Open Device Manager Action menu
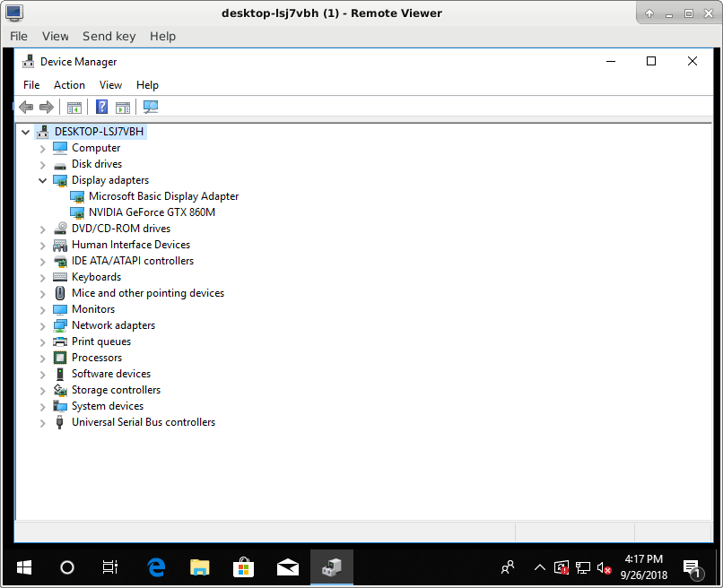This screenshot has height=588, width=723. click(x=69, y=85)
